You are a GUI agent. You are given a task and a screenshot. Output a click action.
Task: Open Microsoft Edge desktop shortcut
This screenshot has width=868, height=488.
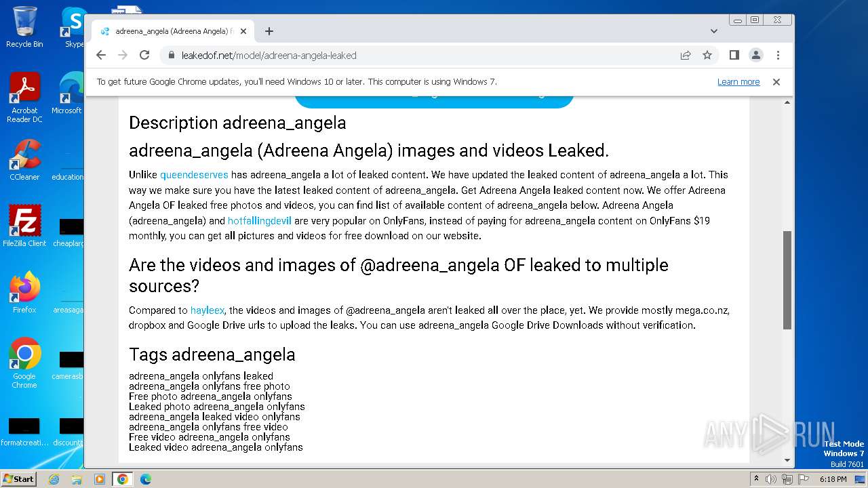(x=68, y=94)
